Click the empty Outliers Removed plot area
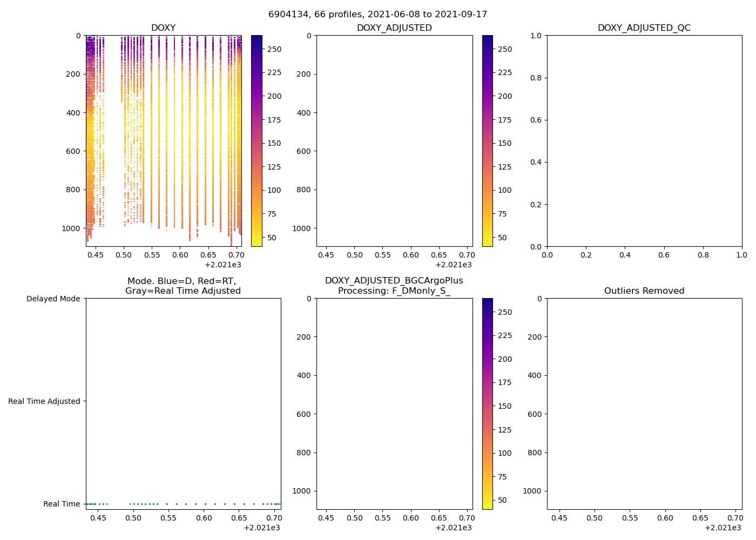The image size is (756, 540). 644,403
